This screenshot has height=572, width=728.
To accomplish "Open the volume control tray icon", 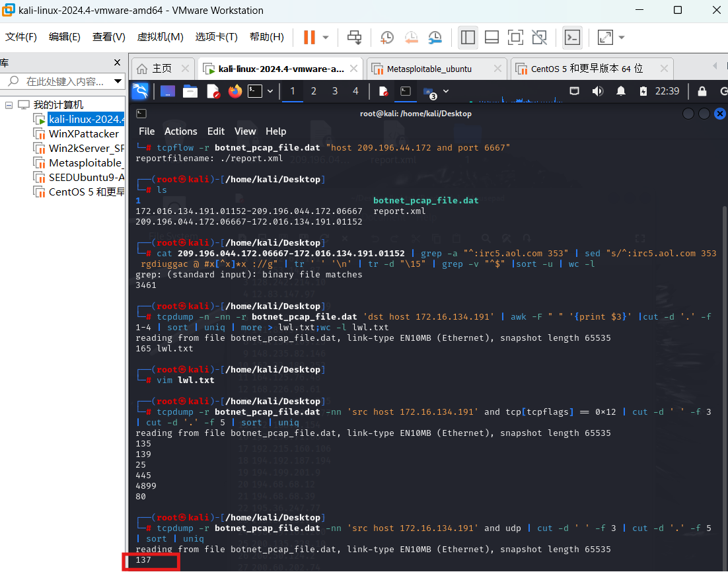I will (598, 91).
